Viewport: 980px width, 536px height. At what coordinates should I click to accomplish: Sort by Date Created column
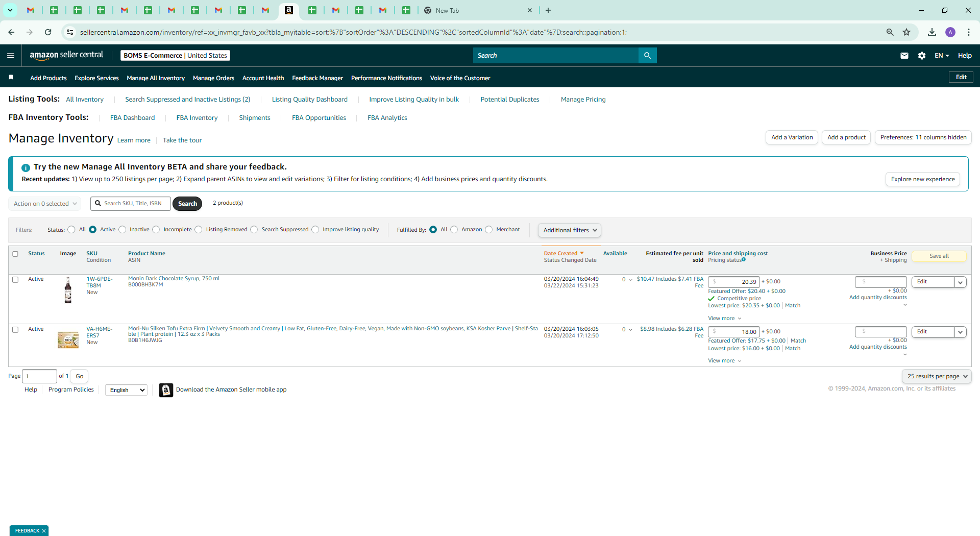563,253
